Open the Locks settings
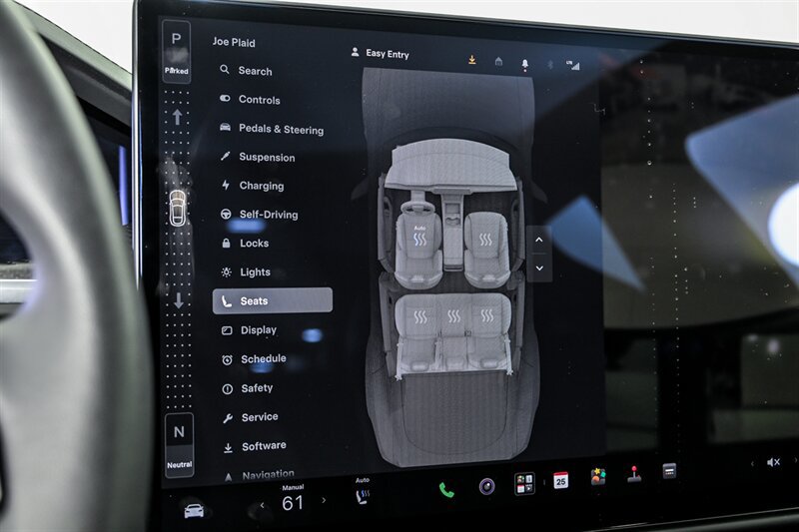Screen dimensions: 799x532 click(x=245, y=243)
